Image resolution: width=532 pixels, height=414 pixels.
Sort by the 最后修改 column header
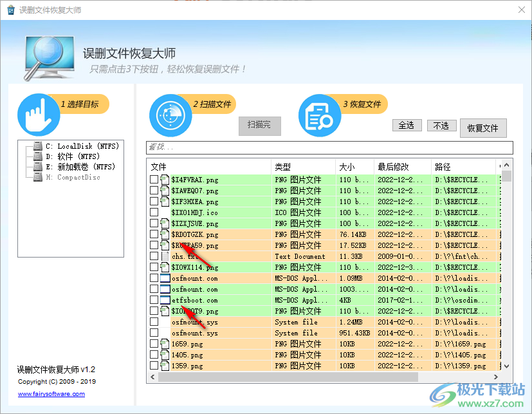pos(403,167)
